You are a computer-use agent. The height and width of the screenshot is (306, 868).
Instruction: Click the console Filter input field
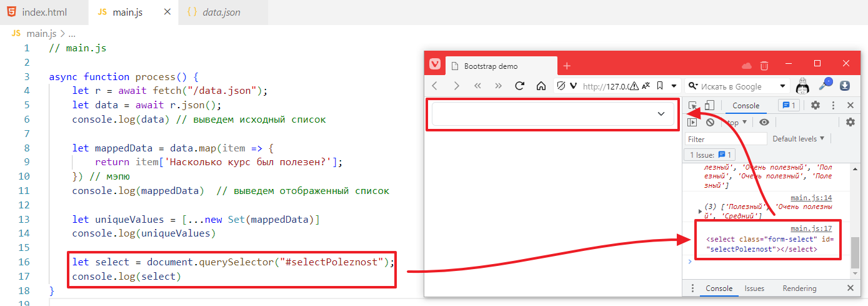tap(726, 139)
